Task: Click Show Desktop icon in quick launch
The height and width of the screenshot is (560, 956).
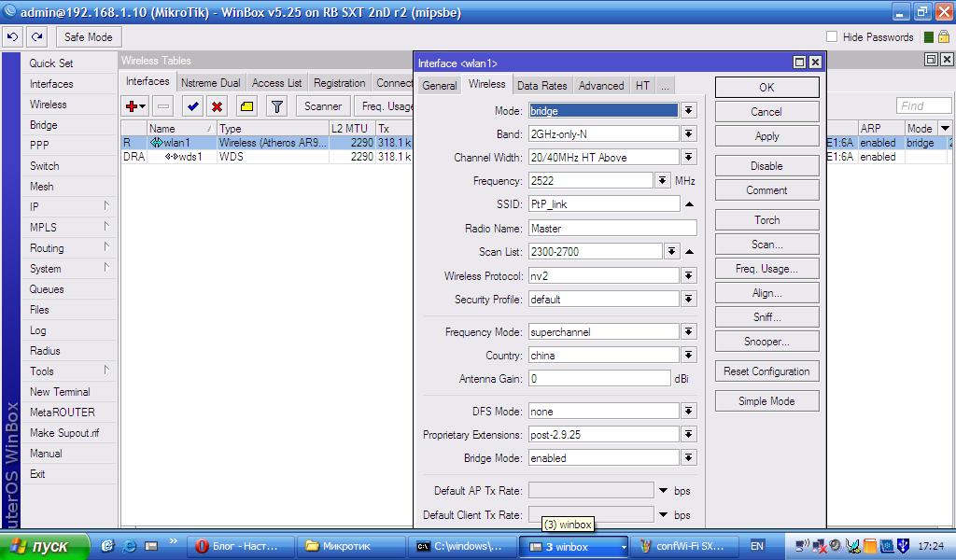Action: 150,546
